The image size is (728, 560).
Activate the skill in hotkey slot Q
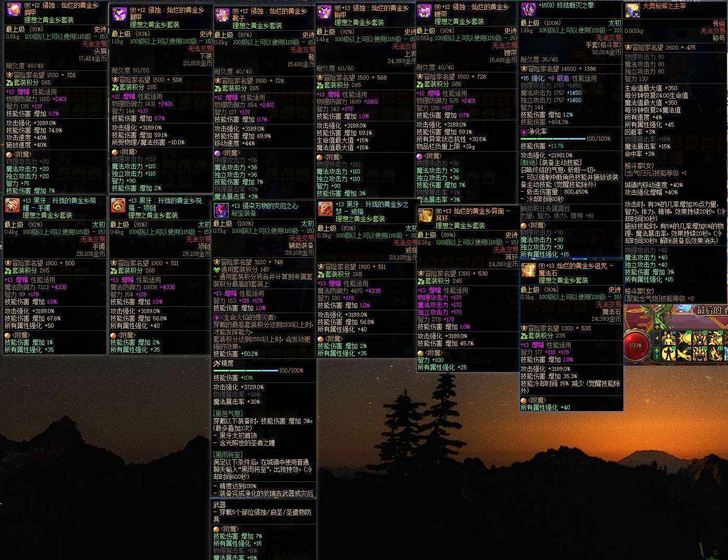point(669,338)
